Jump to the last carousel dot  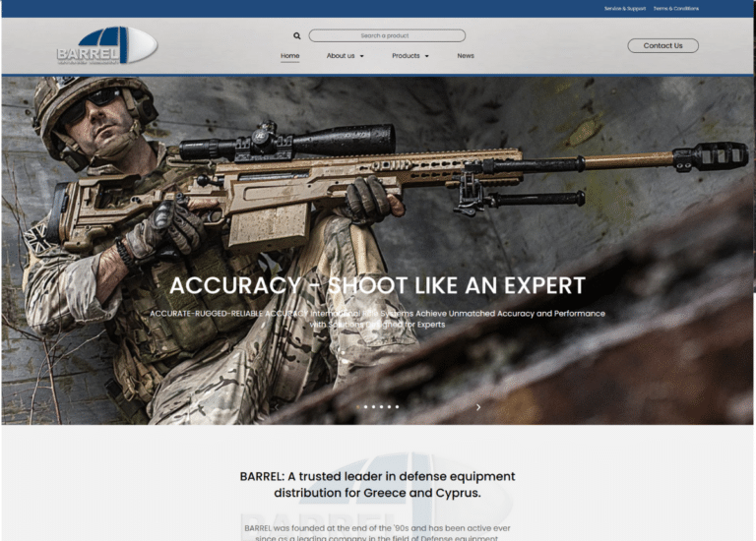point(397,406)
